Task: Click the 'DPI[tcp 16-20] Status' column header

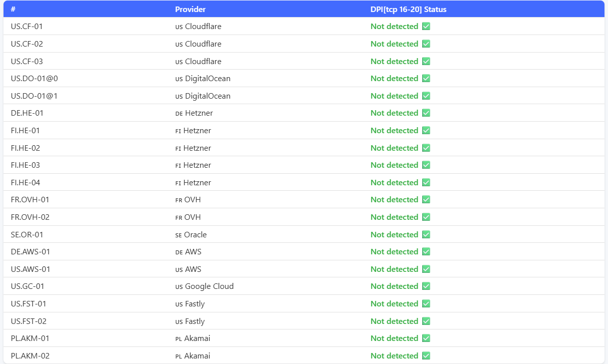Action: click(409, 10)
